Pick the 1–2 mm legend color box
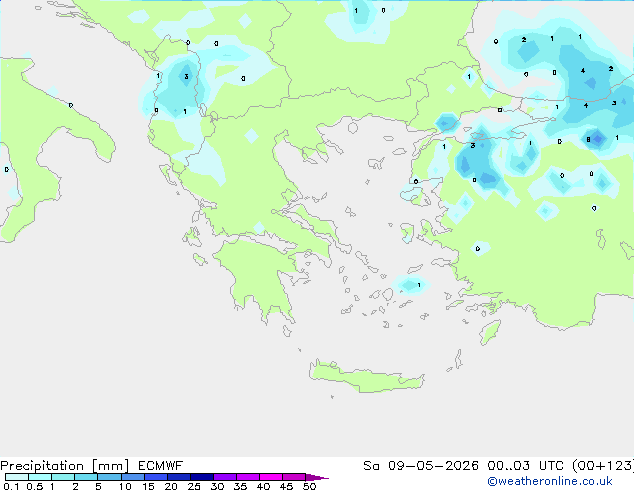 63,477
